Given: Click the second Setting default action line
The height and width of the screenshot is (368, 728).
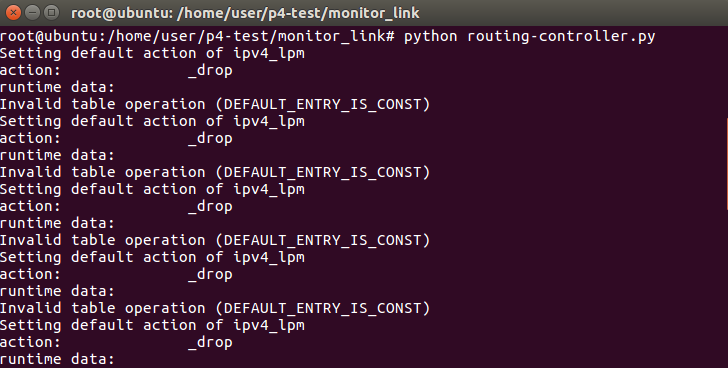Looking at the screenshot, I should tap(152, 121).
